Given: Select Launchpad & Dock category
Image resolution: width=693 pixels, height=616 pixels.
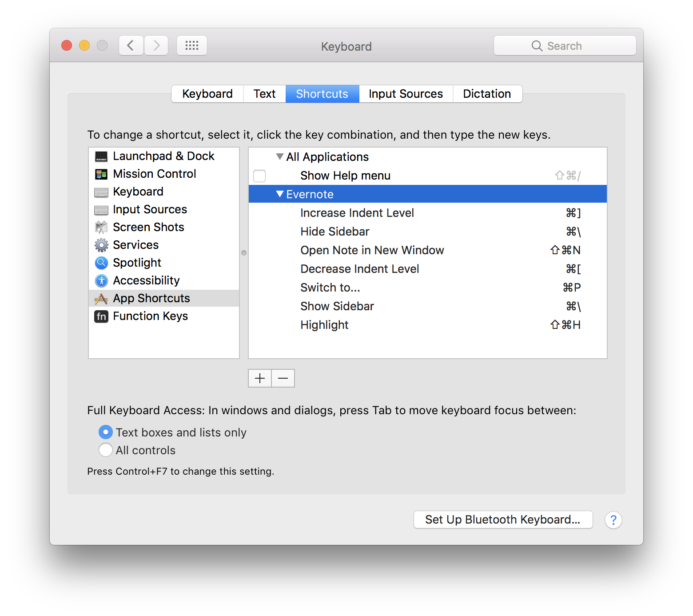Looking at the screenshot, I should pyautogui.click(x=164, y=156).
